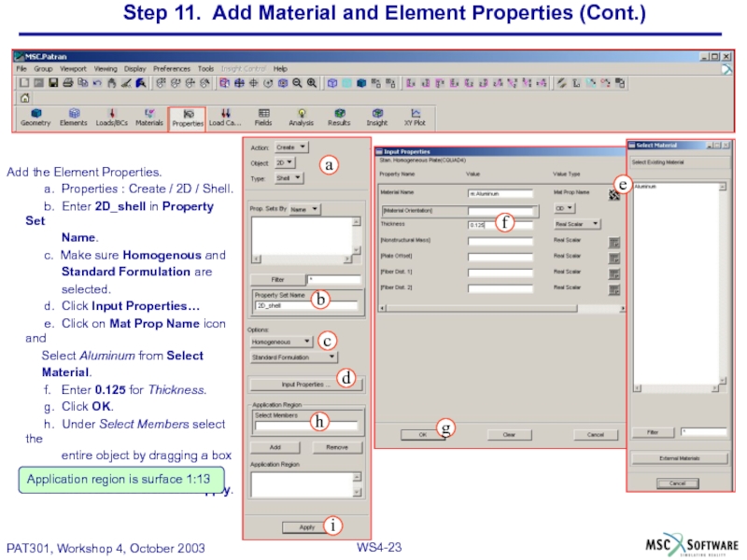This screenshot has height=560, width=747.
Task: Click the Property Set Name input field
Action: click(306, 306)
